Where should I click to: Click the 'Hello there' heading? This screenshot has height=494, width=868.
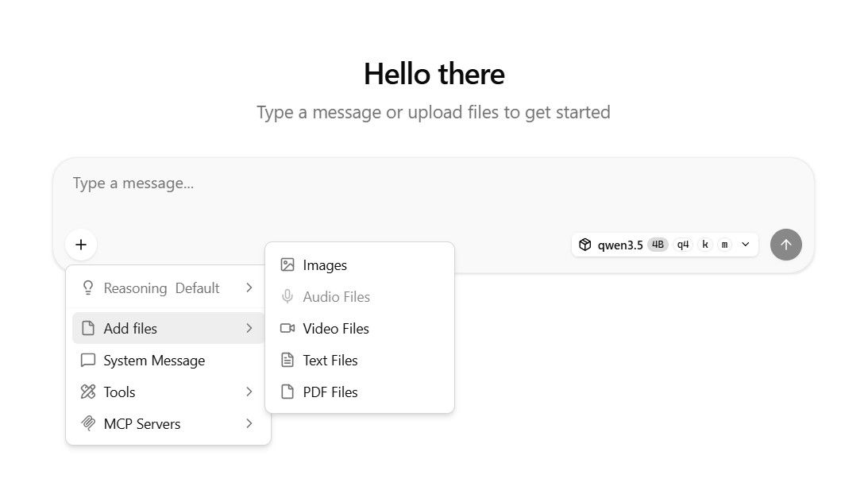434,74
